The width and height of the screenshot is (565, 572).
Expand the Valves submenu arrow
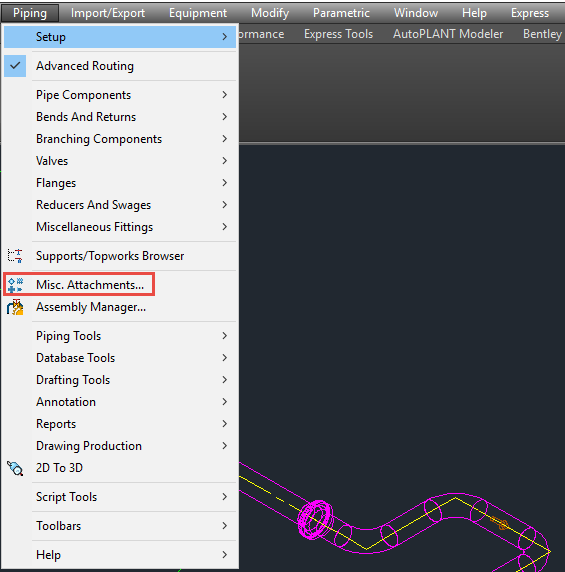point(225,161)
